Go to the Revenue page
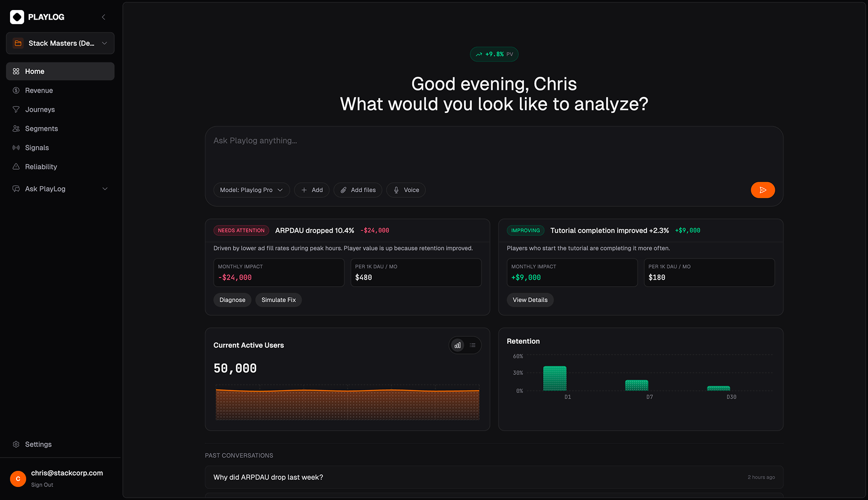Image resolution: width=868 pixels, height=500 pixels. click(x=39, y=90)
